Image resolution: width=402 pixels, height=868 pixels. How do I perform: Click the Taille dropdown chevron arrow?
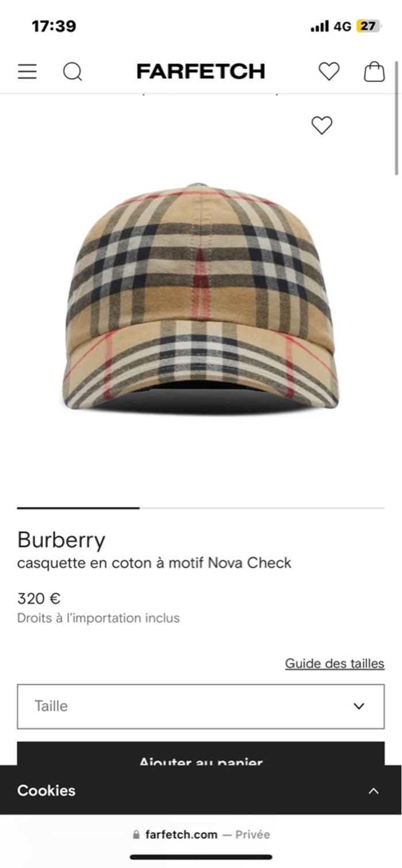point(359,706)
